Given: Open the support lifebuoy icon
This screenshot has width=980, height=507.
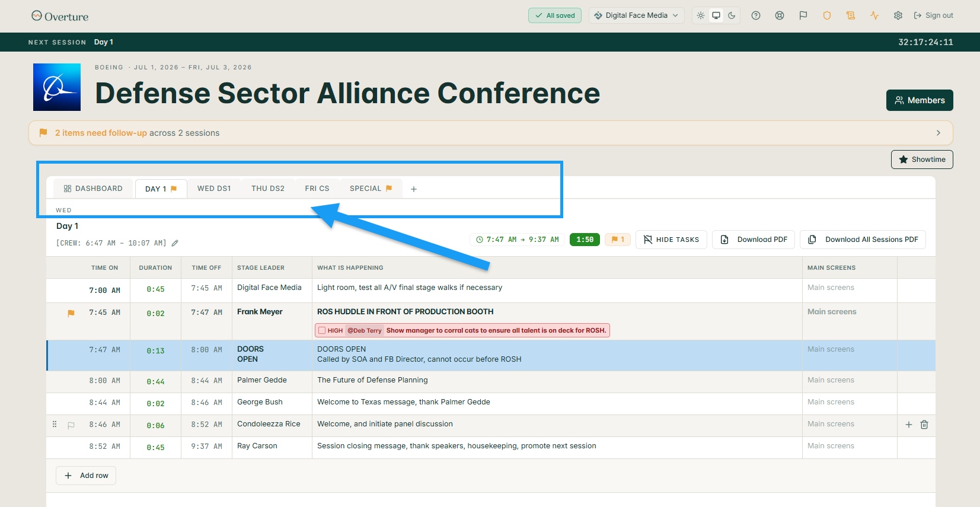Looking at the screenshot, I should coord(780,15).
